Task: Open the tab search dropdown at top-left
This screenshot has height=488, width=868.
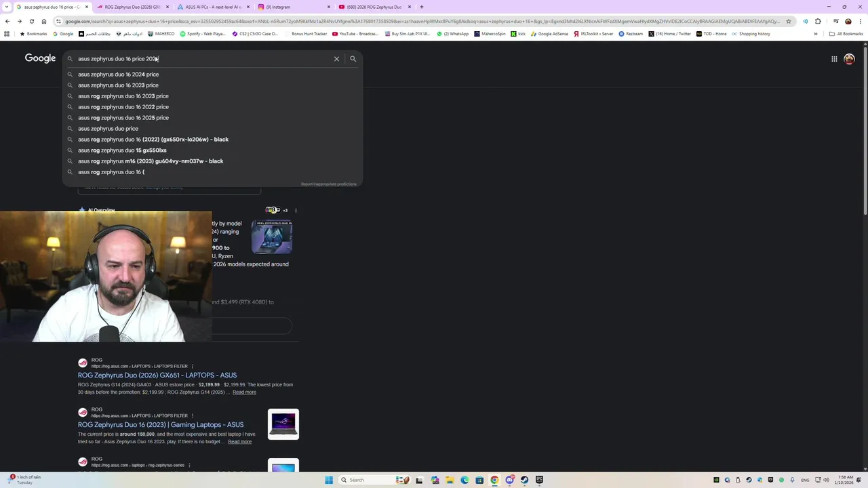Action: (x=7, y=7)
